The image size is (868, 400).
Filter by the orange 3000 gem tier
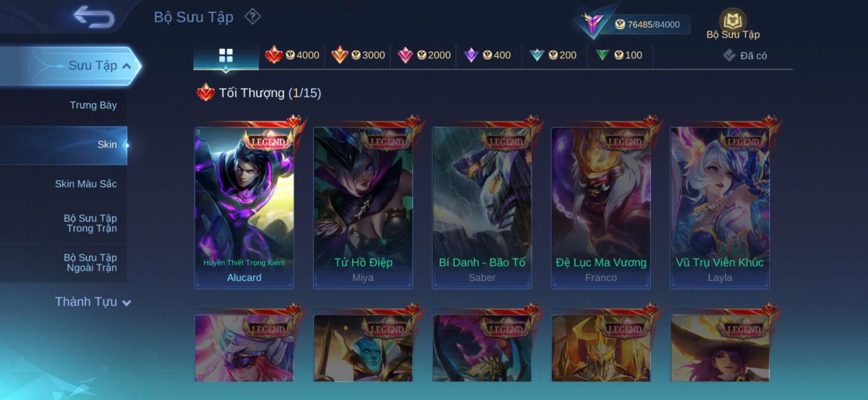coord(358,55)
